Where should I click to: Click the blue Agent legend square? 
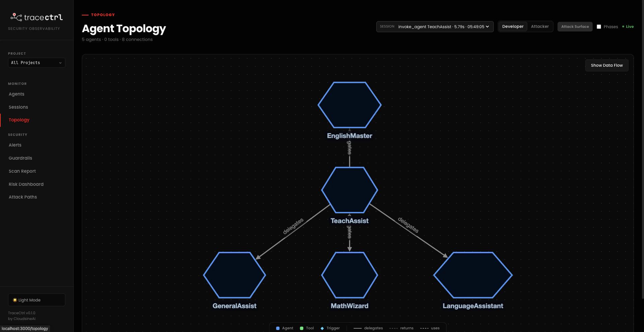point(278,328)
